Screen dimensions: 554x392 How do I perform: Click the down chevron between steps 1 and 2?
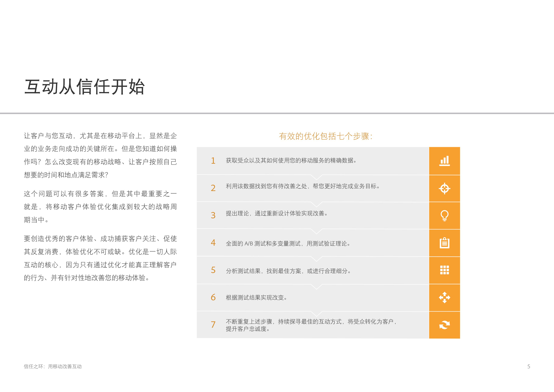pyautogui.click(x=316, y=177)
